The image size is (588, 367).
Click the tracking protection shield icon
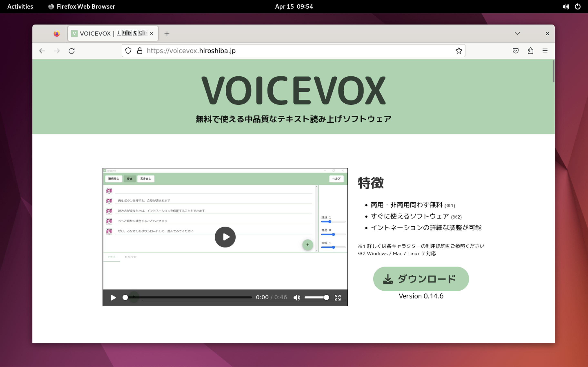[x=128, y=51]
